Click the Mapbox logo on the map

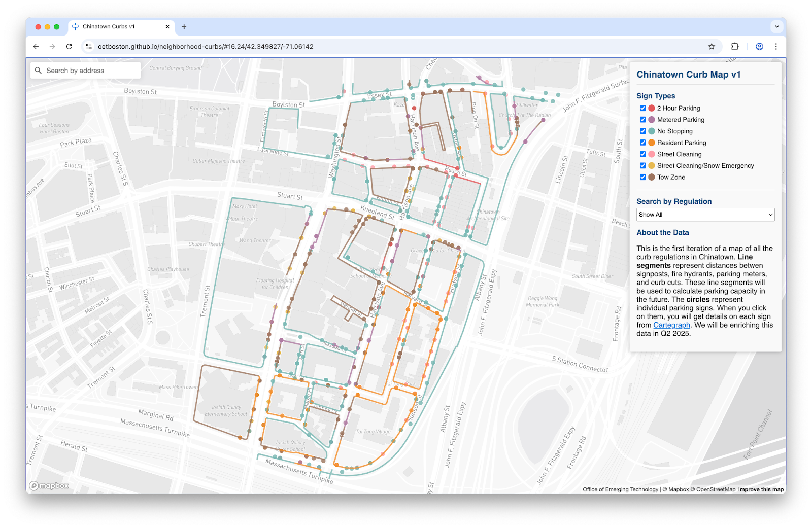(50, 485)
